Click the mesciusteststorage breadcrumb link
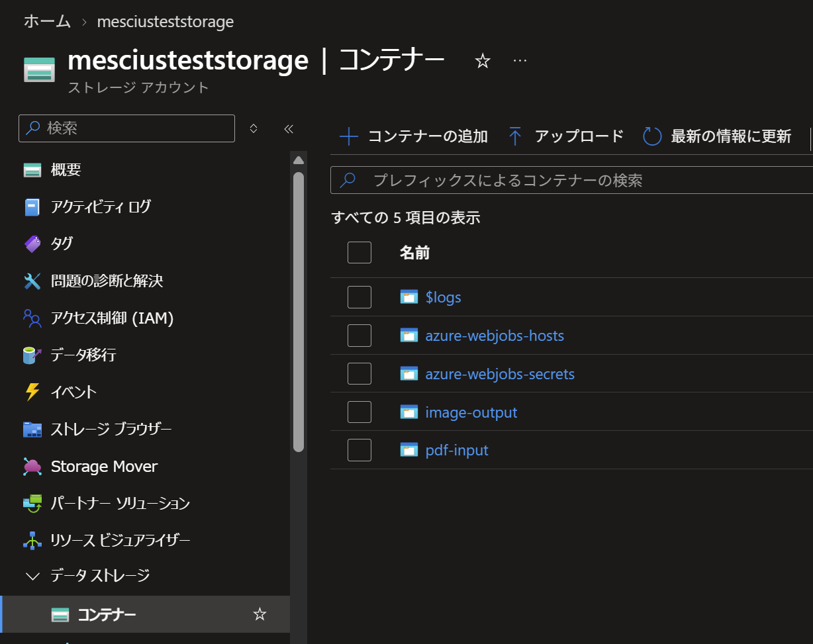The image size is (813, 644). pos(166,22)
